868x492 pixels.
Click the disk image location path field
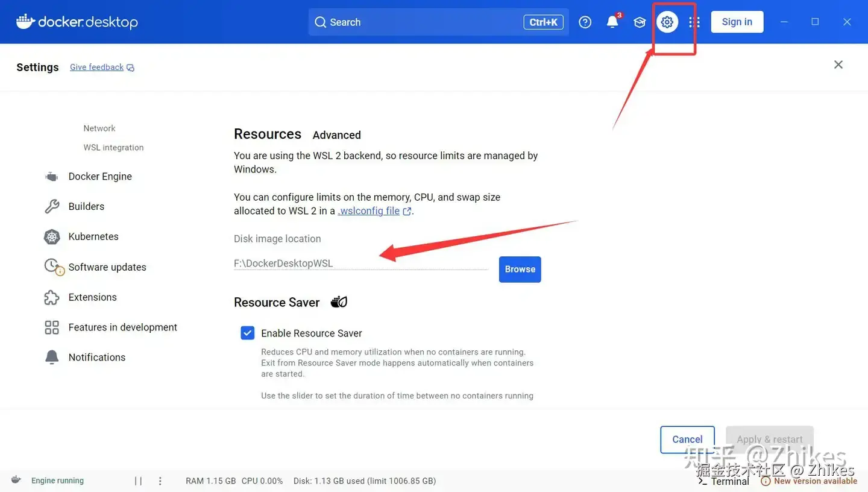(360, 263)
